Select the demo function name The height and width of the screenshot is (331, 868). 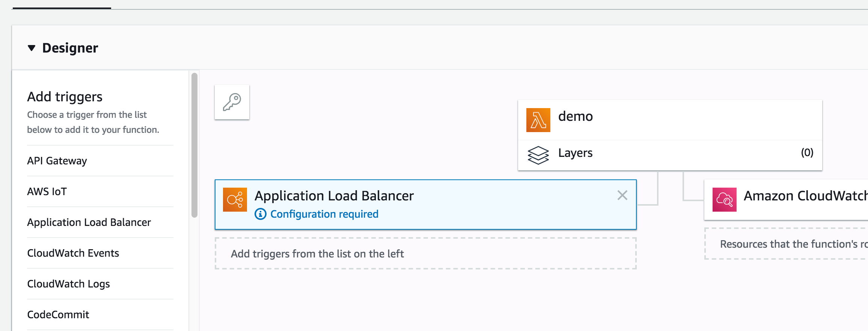click(576, 116)
